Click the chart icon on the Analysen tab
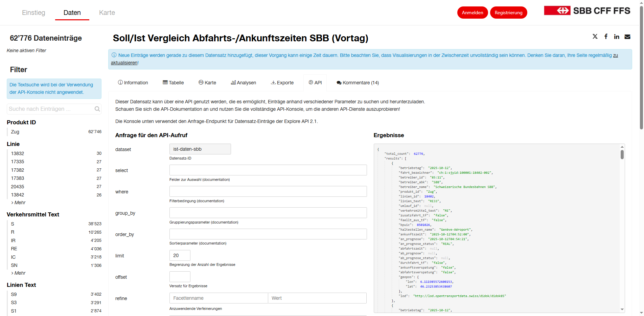Screen dimensions: 644x316 point(233,82)
